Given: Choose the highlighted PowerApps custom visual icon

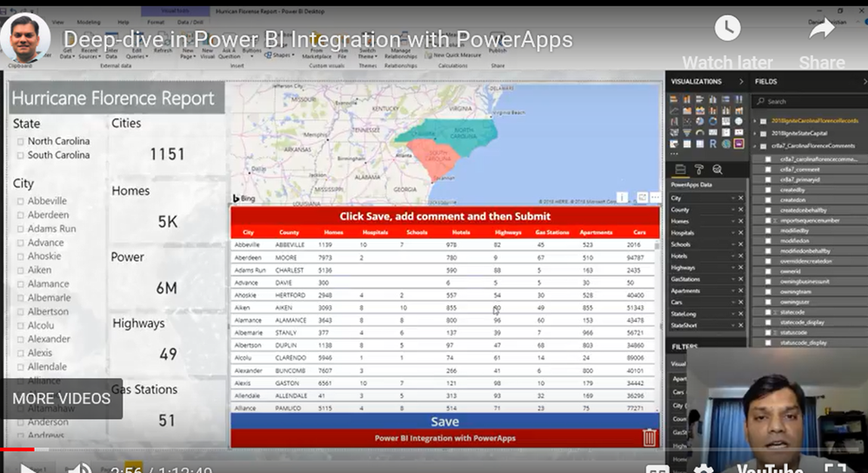Looking at the screenshot, I should [x=739, y=143].
